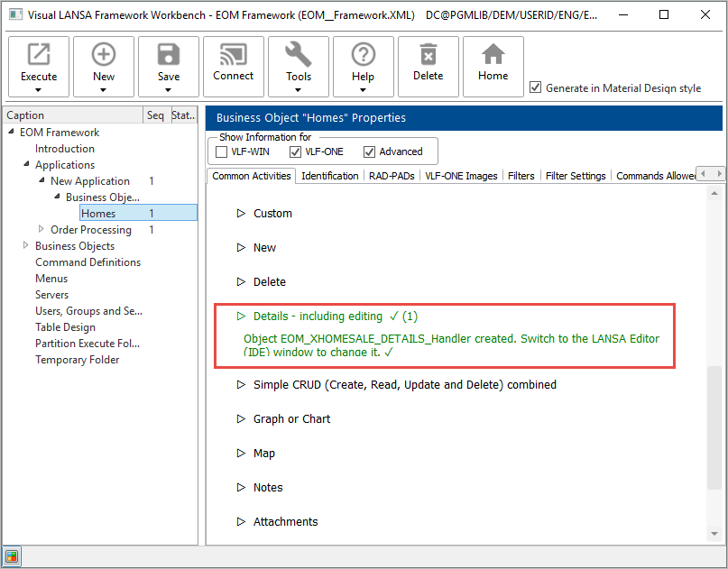Screen dimensions: 728x569
Task: Click the Execute toolbar icon
Action: click(39, 55)
